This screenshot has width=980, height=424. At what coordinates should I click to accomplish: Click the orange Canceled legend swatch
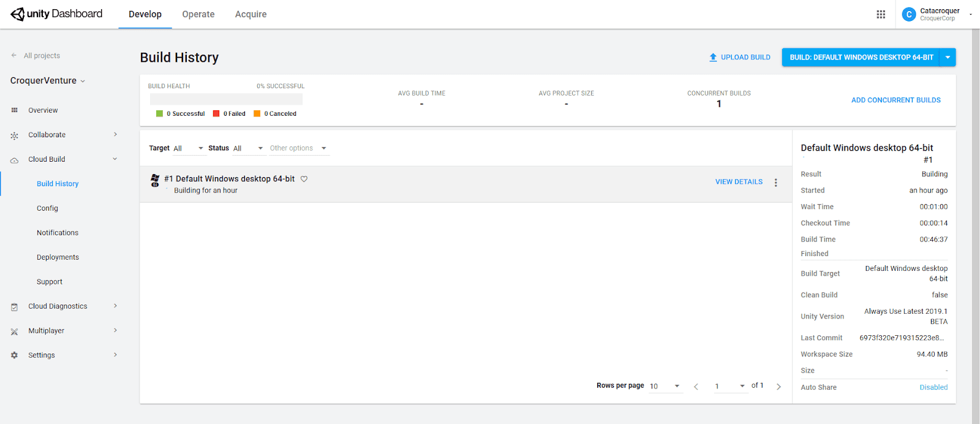257,113
